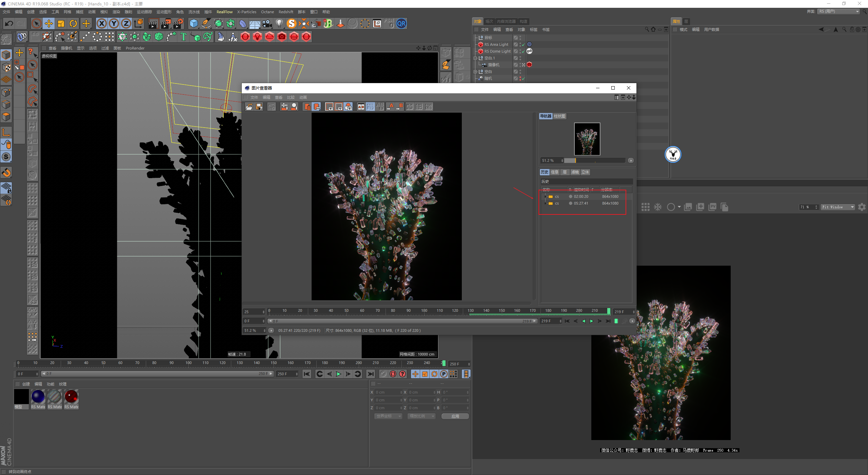Open the 缩放比例 dropdown
The image size is (868, 475).
pos(421,416)
